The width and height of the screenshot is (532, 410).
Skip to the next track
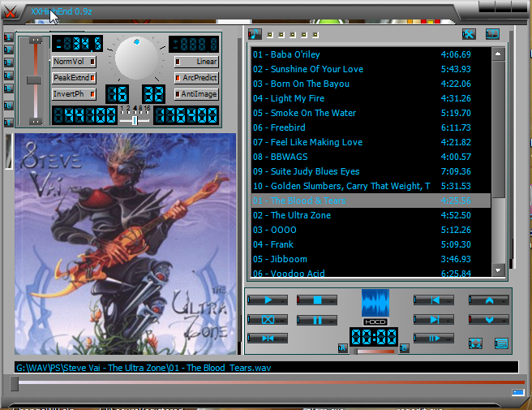(x=434, y=319)
